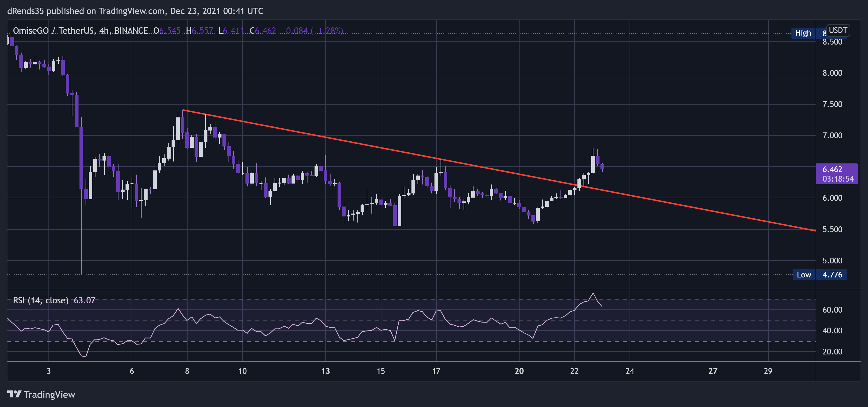Click the High price label
868x407 pixels.
coord(803,33)
